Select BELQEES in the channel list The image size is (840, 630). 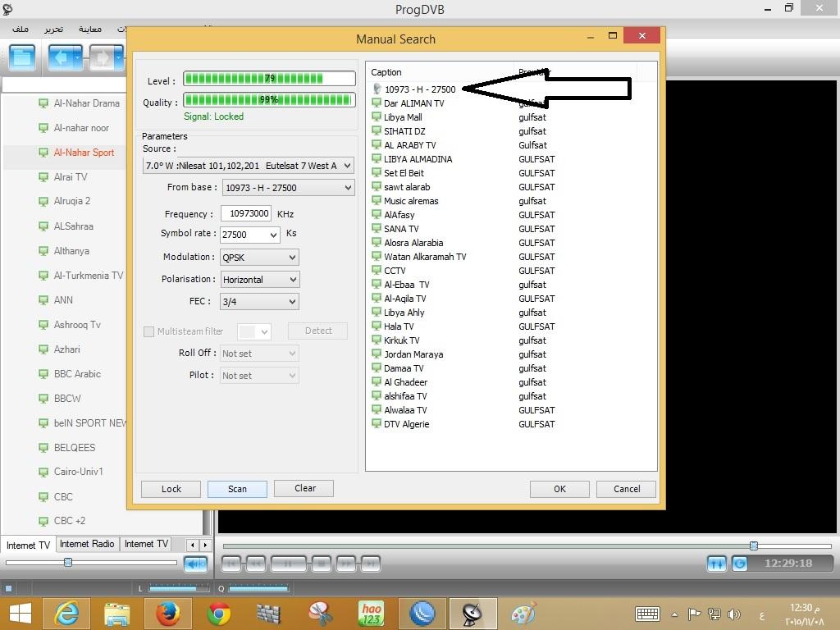click(x=75, y=448)
